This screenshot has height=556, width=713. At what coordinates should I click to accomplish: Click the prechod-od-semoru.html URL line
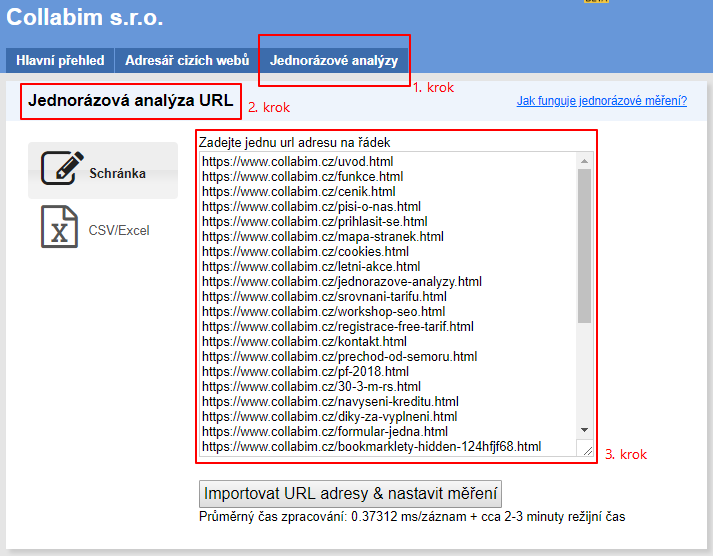(340, 356)
